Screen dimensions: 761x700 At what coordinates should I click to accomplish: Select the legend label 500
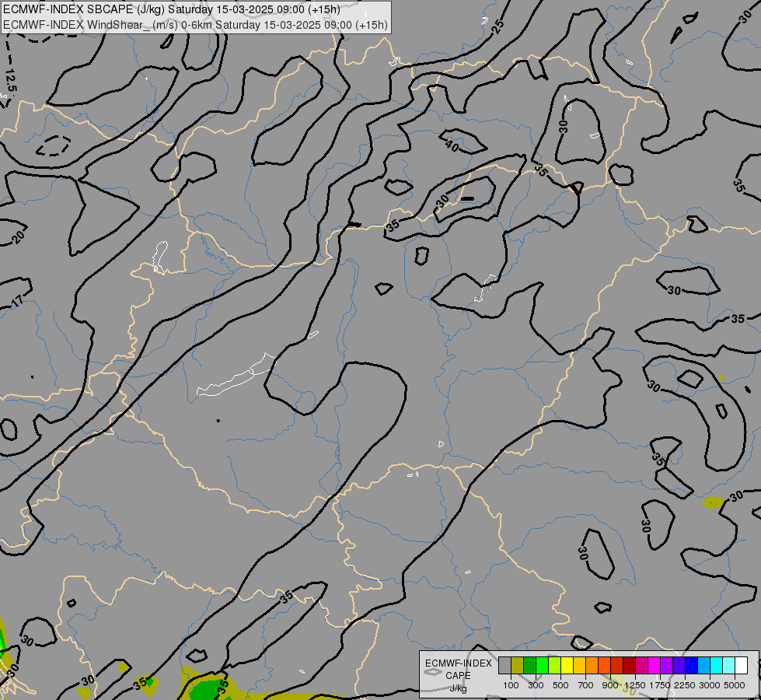560,685
